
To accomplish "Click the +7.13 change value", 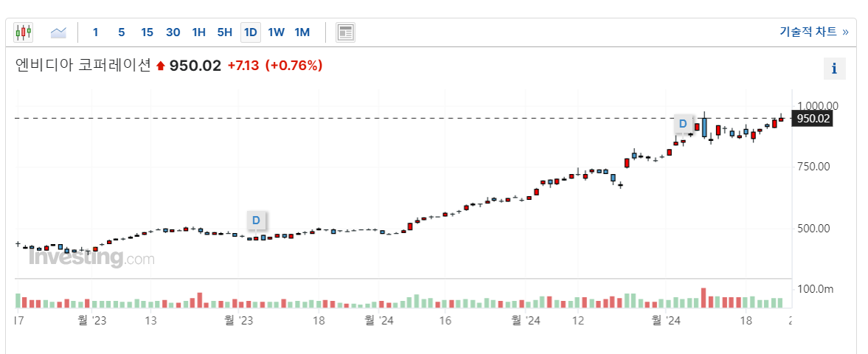I will point(243,66).
